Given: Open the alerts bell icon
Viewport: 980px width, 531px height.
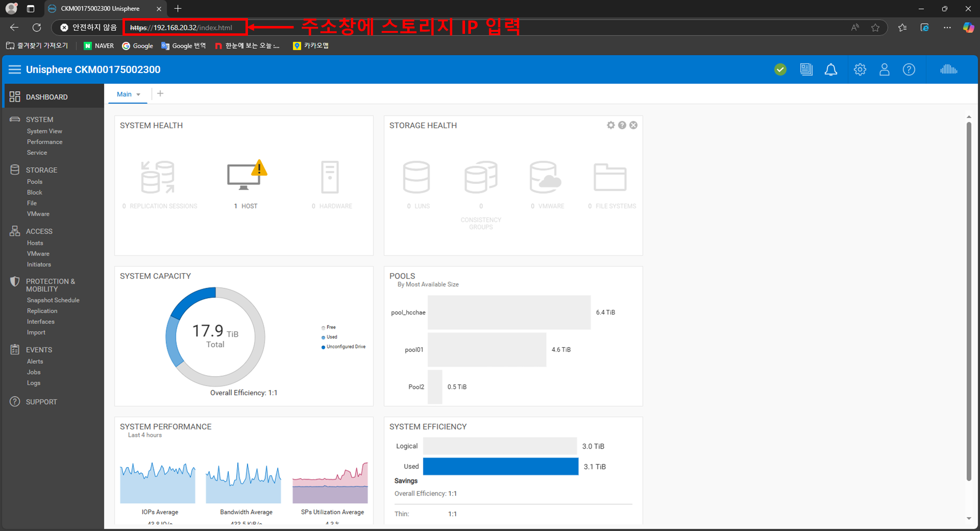Looking at the screenshot, I should pos(831,70).
